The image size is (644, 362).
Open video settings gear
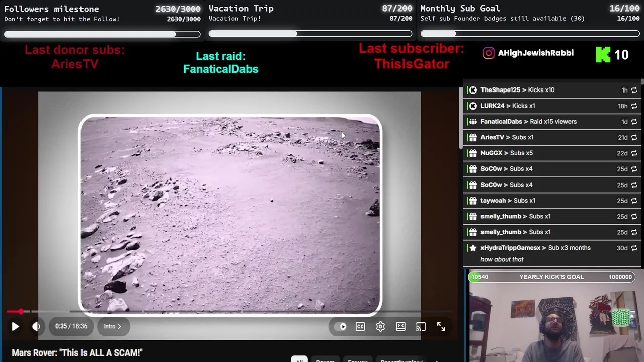point(380,326)
